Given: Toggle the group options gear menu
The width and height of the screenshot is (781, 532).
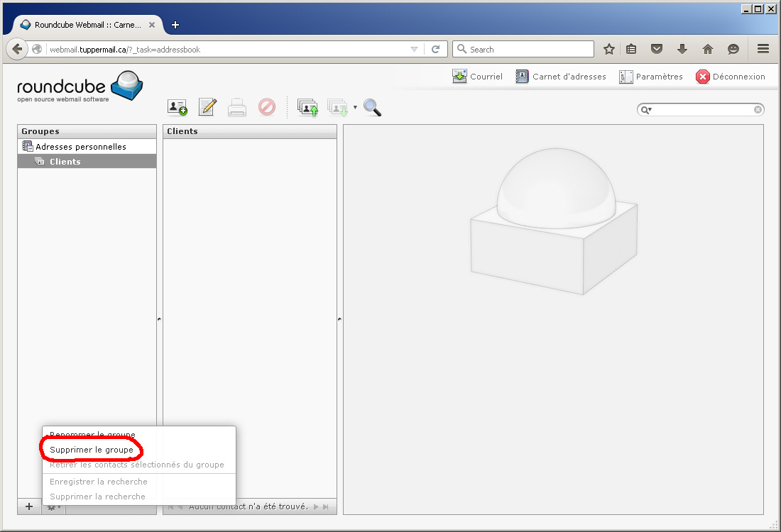Looking at the screenshot, I should click(x=53, y=506).
